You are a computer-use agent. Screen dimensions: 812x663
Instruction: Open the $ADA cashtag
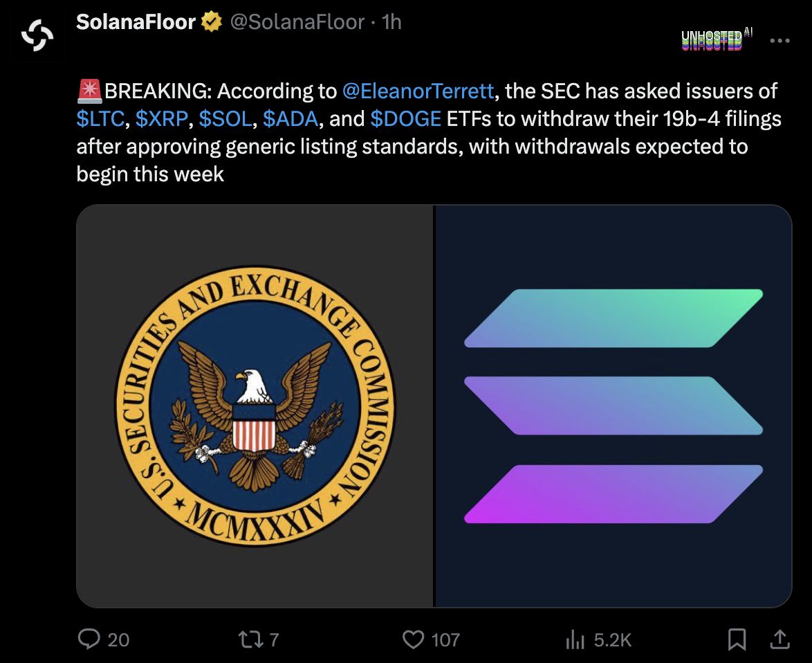tap(290, 118)
